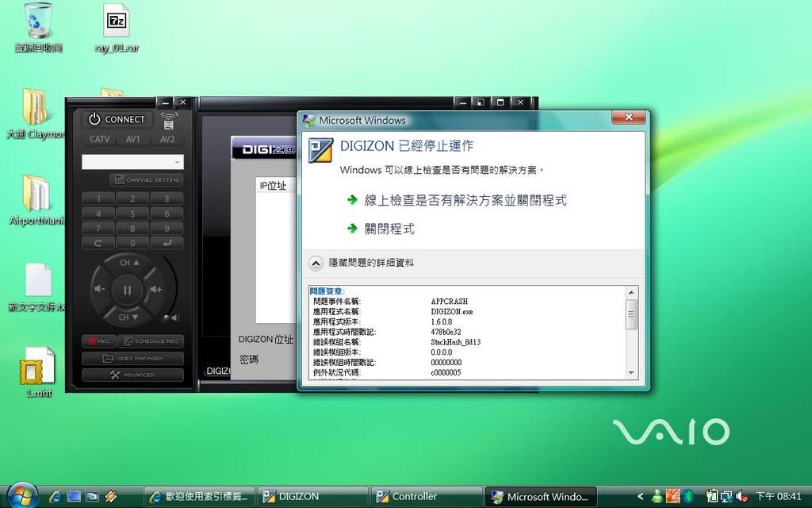812x508 pixels.
Task: Toggle mute speaker icon beside the dial
Action: 176,317
